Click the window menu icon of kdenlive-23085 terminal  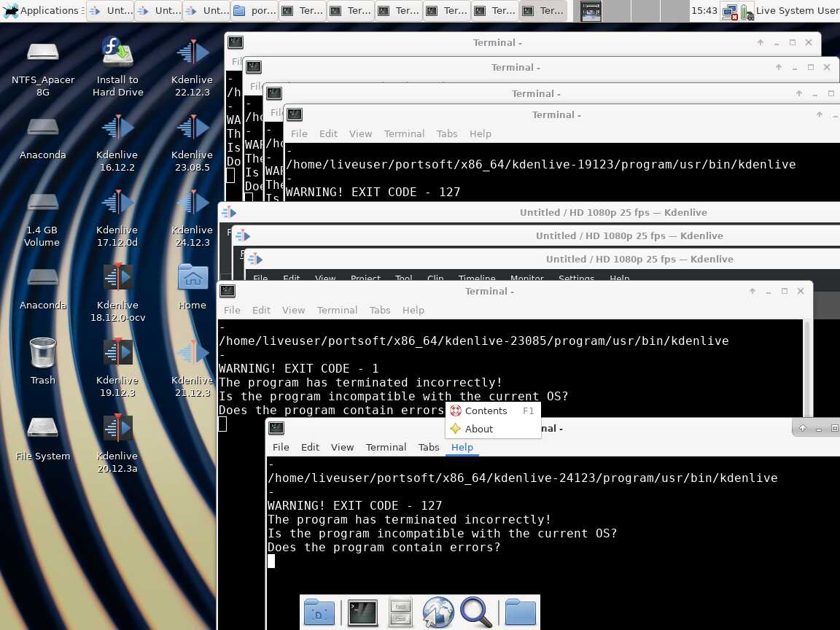(x=227, y=290)
